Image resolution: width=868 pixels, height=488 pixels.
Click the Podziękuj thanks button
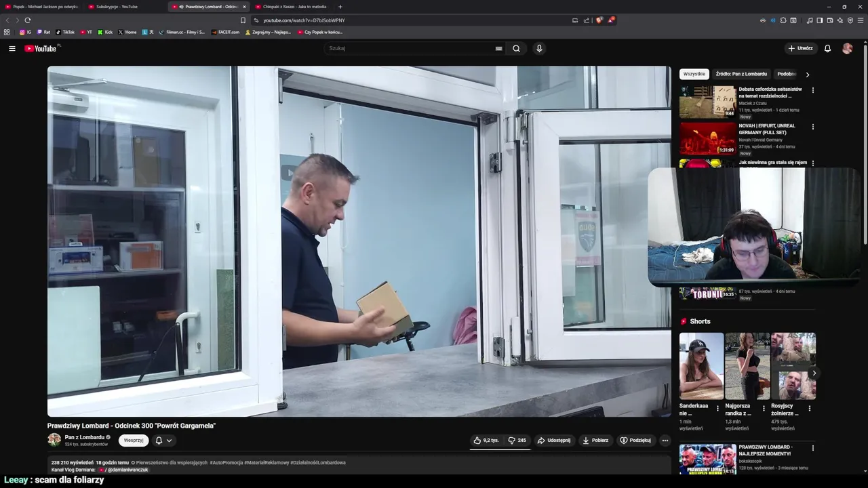coord(635,441)
